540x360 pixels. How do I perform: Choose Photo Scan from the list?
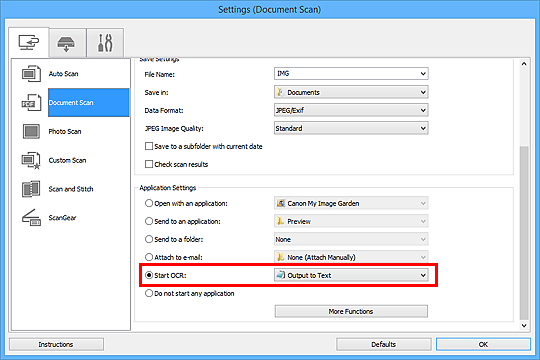click(65, 132)
